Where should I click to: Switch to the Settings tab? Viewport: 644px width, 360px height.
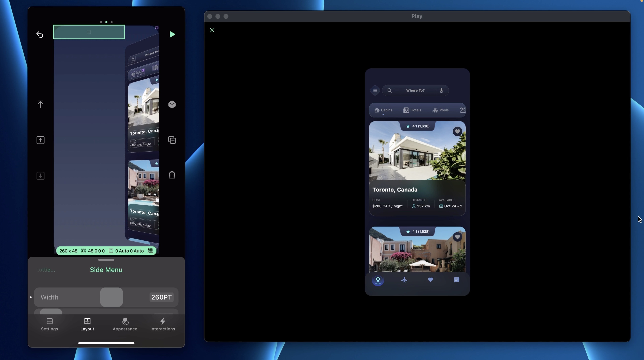pos(50,324)
